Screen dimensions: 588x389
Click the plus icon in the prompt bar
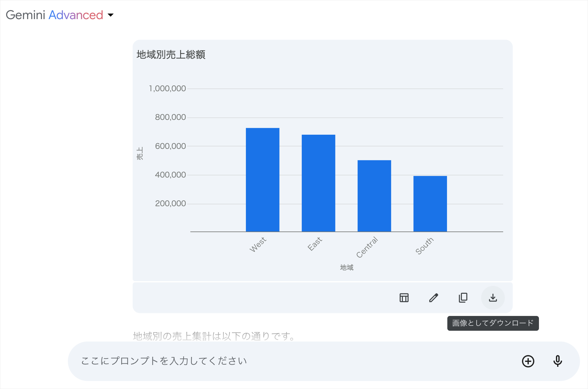[528, 361]
